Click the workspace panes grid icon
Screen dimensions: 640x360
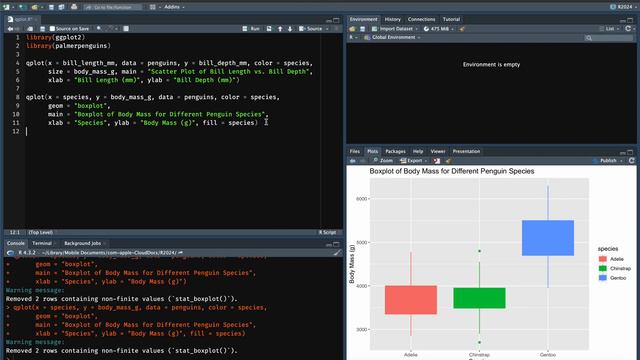point(153,7)
